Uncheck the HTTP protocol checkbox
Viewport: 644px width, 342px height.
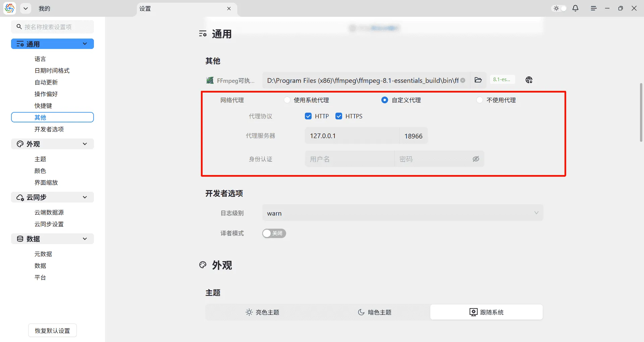pyautogui.click(x=308, y=116)
